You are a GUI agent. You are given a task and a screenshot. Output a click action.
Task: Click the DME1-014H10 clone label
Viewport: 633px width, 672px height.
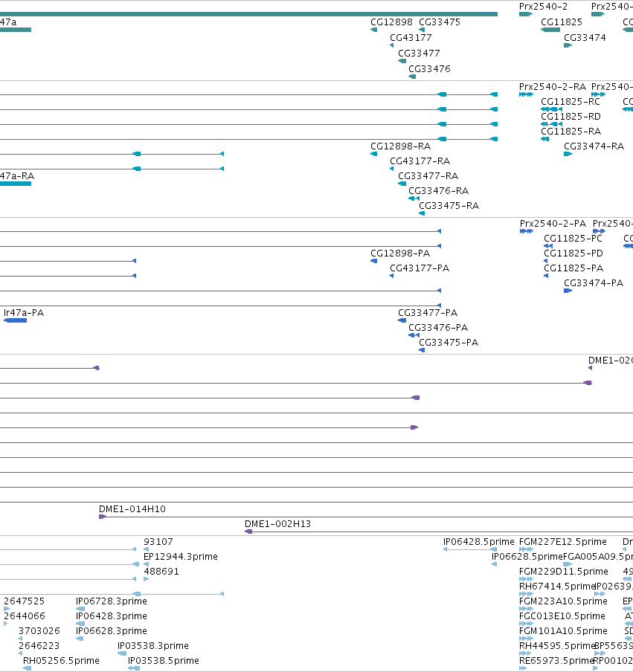132,509
